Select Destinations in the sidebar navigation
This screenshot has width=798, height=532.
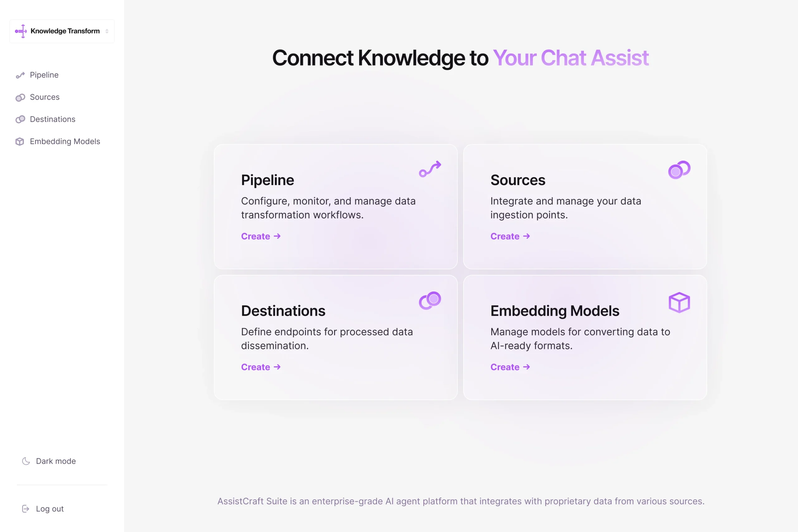click(53, 119)
